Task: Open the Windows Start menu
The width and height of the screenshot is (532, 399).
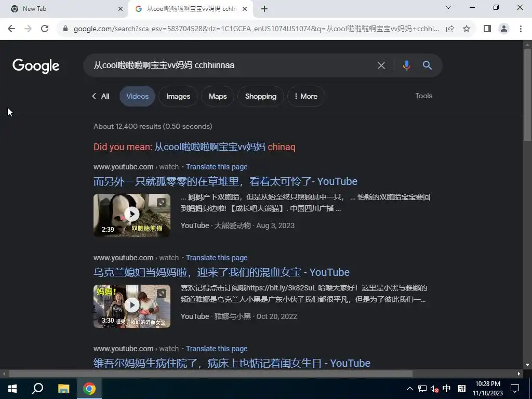Action: [x=12, y=389]
